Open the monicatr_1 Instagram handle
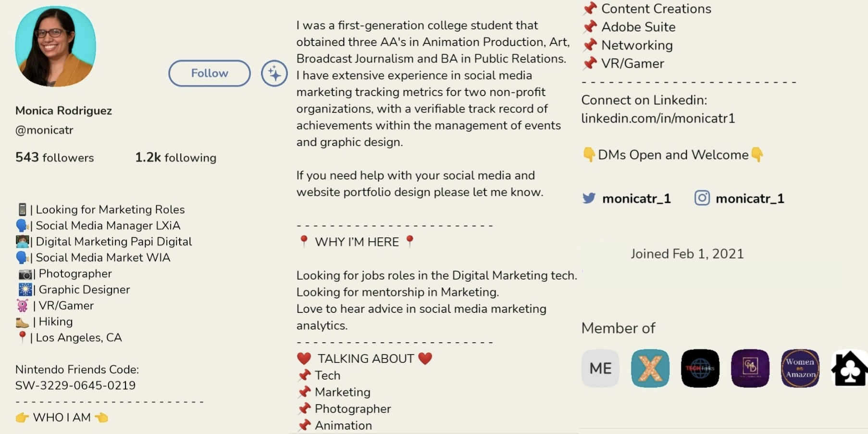868x434 pixels. tap(750, 198)
